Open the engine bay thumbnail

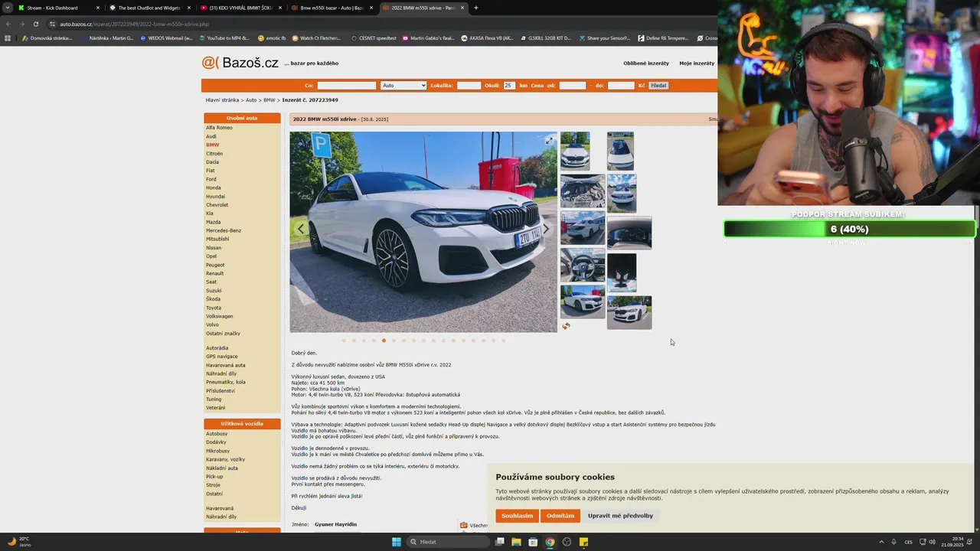(x=583, y=191)
